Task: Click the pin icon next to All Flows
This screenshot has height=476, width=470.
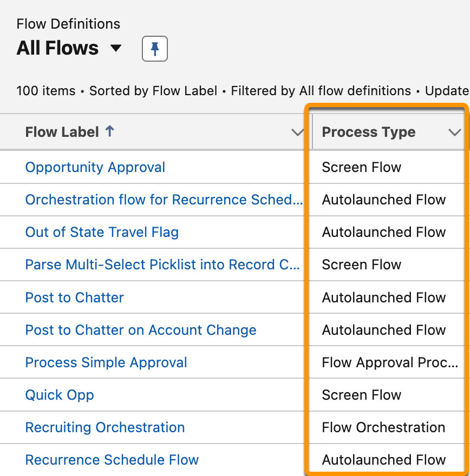Action: click(x=155, y=48)
